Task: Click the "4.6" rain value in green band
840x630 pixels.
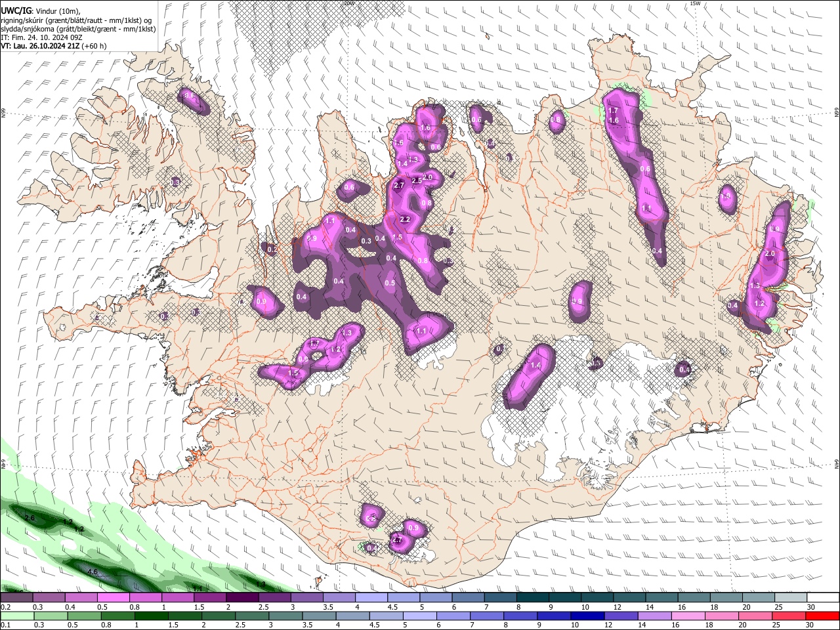Action: pos(93,572)
